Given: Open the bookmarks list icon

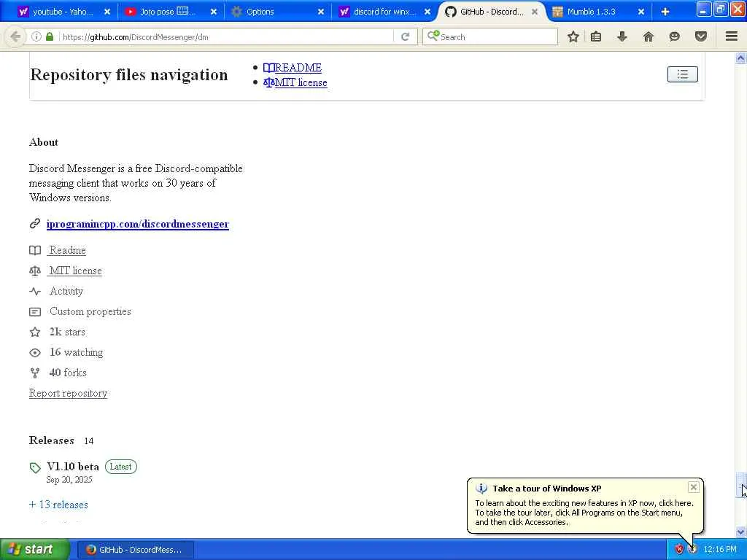Looking at the screenshot, I should [x=596, y=36].
